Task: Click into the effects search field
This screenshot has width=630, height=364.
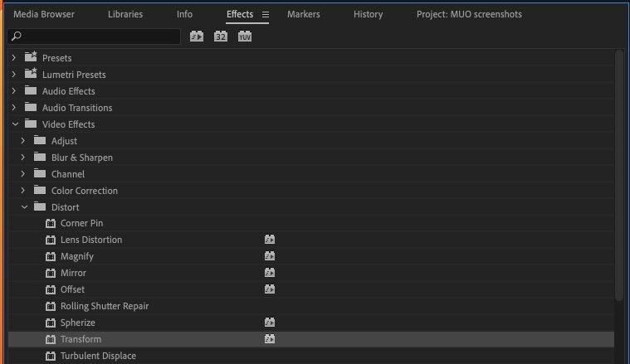Action: (94, 36)
